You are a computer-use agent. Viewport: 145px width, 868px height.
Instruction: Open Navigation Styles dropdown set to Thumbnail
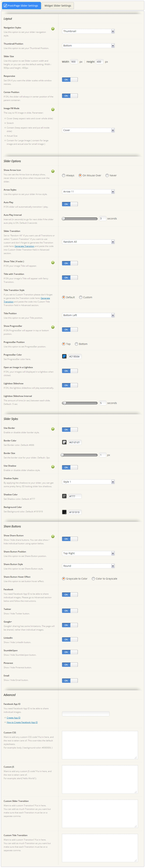pos(88,31)
